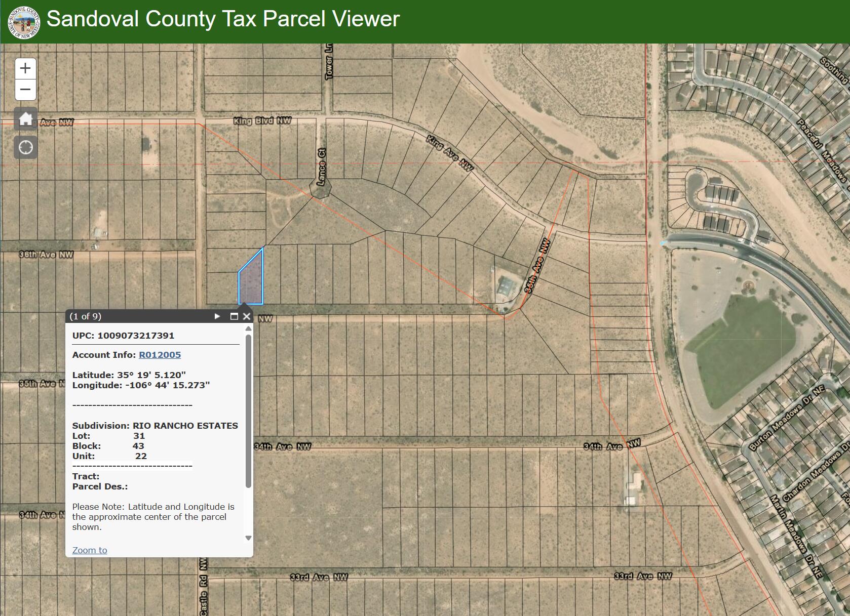
Task: Click popup scrollbar down arrow
Action: tap(248, 538)
